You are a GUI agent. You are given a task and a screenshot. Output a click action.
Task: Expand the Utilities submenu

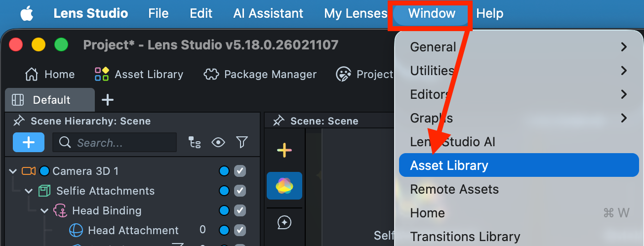click(x=518, y=71)
